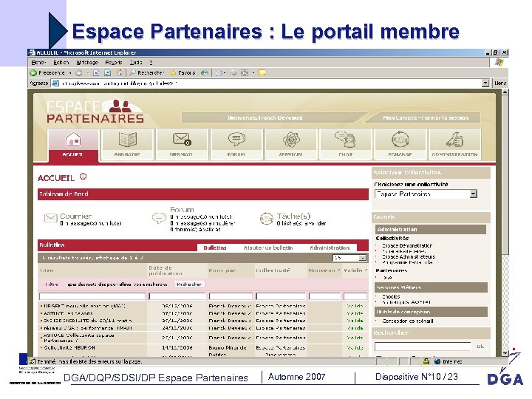Click the Mon Compte - Fermer la session link
This screenshot has height=399, width=532.
tap(426, 117)
